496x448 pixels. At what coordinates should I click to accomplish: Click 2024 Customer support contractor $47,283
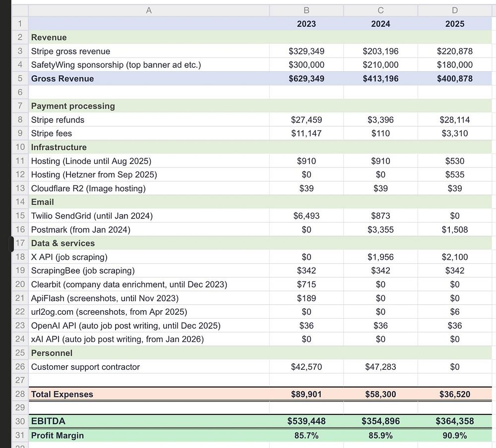pyautogui.click(x=380, y=367)
